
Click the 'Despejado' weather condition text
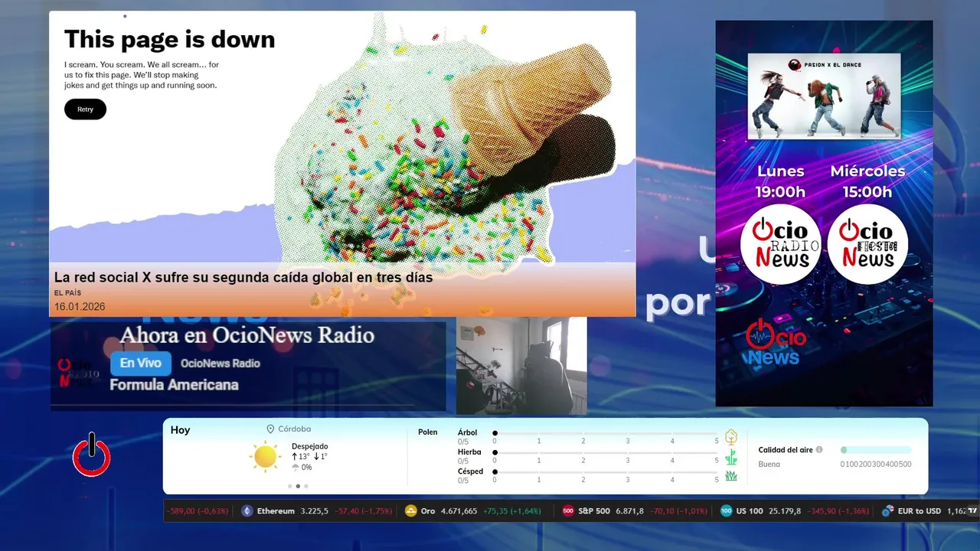coord(309,446)
